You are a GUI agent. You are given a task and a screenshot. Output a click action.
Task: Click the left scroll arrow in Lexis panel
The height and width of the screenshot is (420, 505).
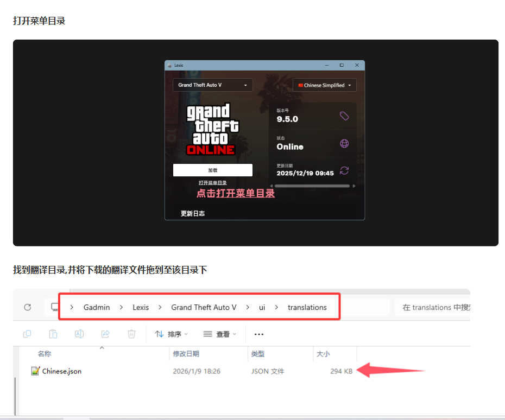[x=271, y=186]
